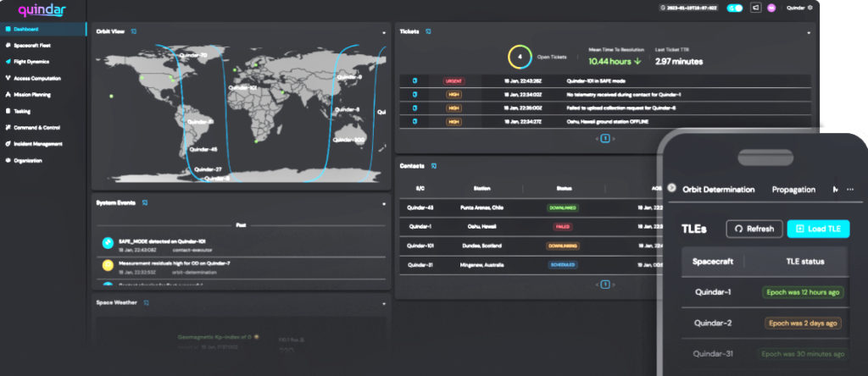Viewport: 868px width, 376px height.
Task: Open the Flight Dynamics section
Action: click(32, 61)
